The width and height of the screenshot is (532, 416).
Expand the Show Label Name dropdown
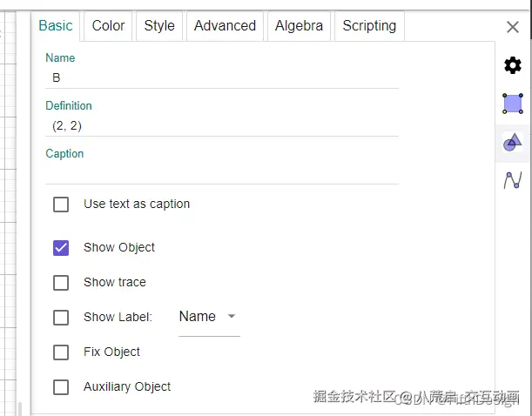[x=209, y=317]
